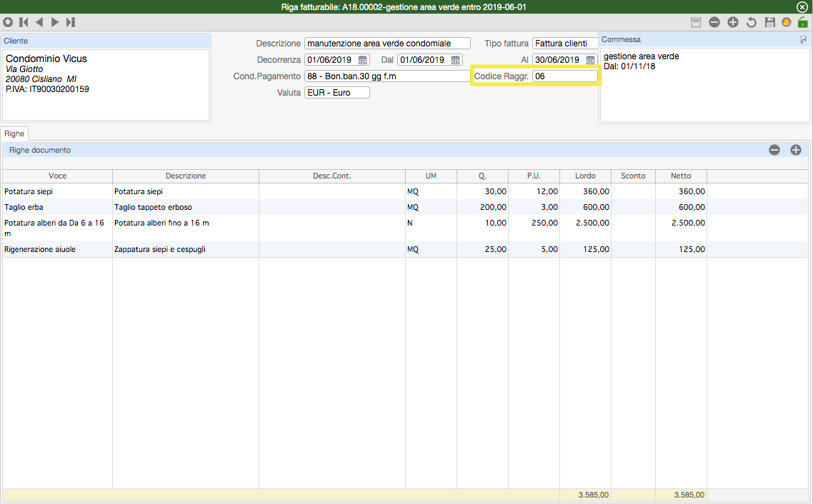Image resolution: width=813 pixels, height=504 pixels.
Task: Open the Al date calendar picker
Action: point(591,60)
